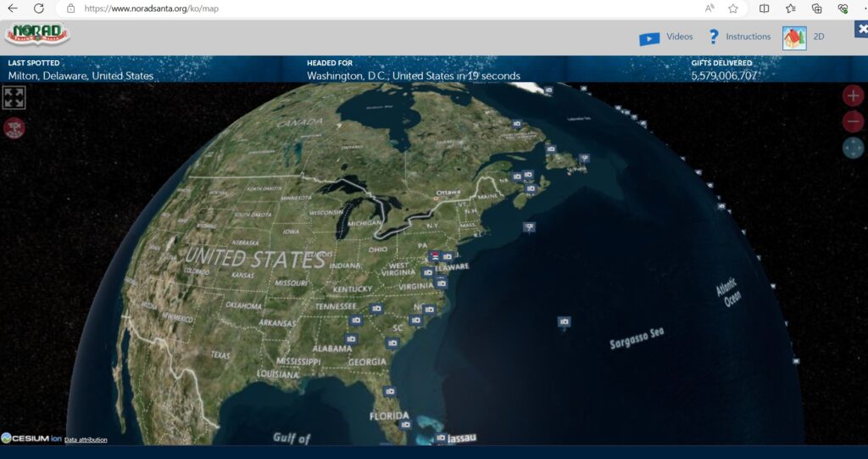Open camera marker right of Florida label
The width and height of the screenshot is (868, 459).
coord(405,424)
